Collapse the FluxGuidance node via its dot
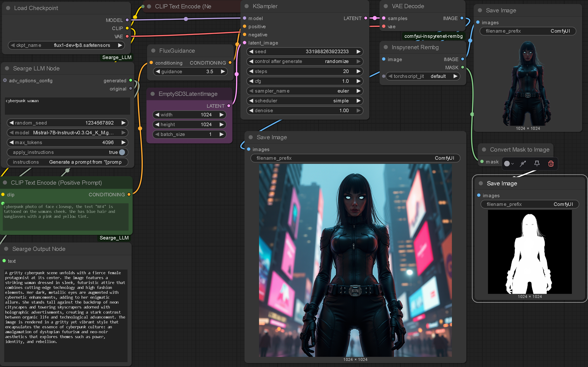 (x=153, y=51)
